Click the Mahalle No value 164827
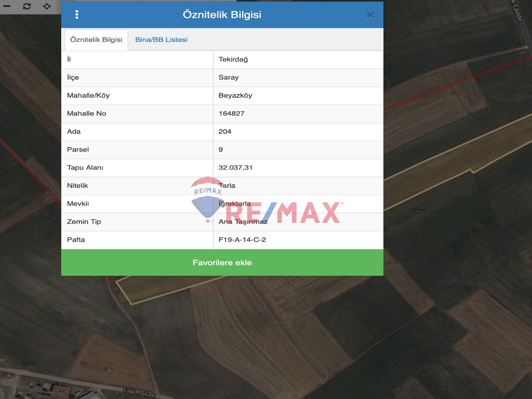 click(231, 113)
